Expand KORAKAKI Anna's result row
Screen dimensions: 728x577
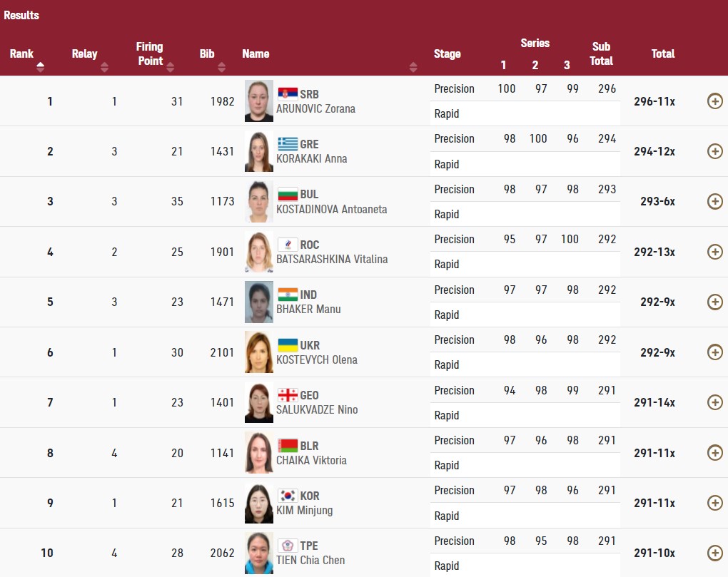[x=714, y=151]
